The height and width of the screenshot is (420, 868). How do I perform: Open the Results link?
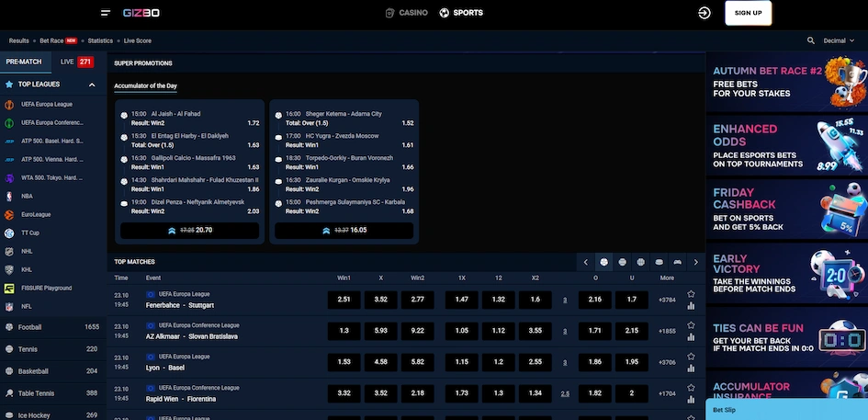(18, 41)
